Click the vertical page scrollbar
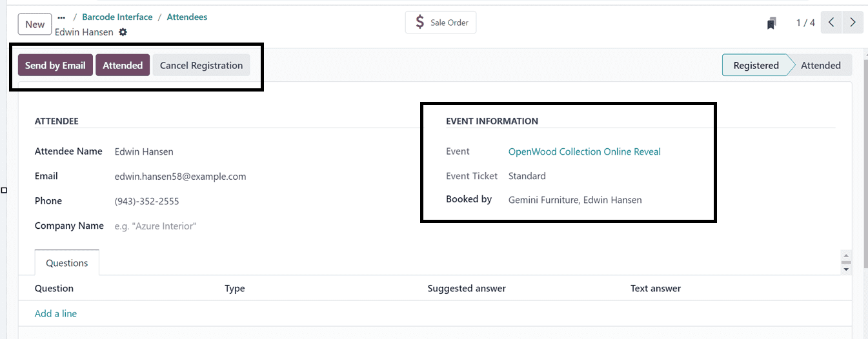 (x=864, y=161)
